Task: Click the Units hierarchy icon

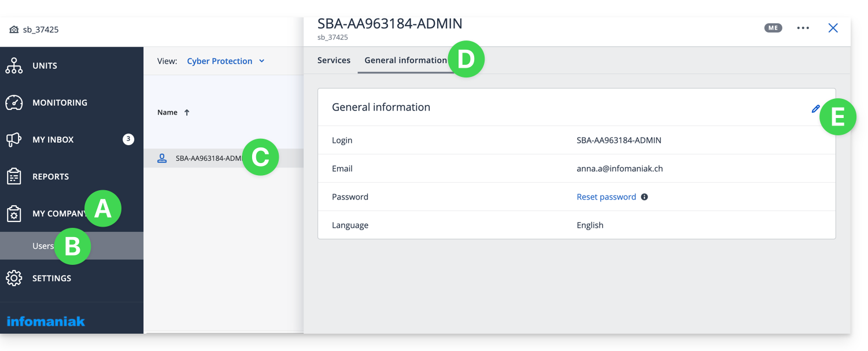Action: pos(14,66)
